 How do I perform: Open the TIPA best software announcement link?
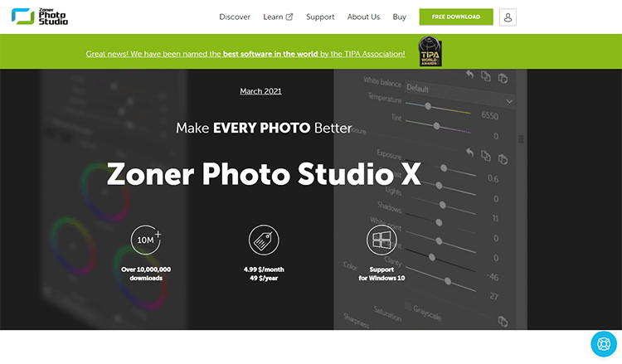tap(245, 54)
